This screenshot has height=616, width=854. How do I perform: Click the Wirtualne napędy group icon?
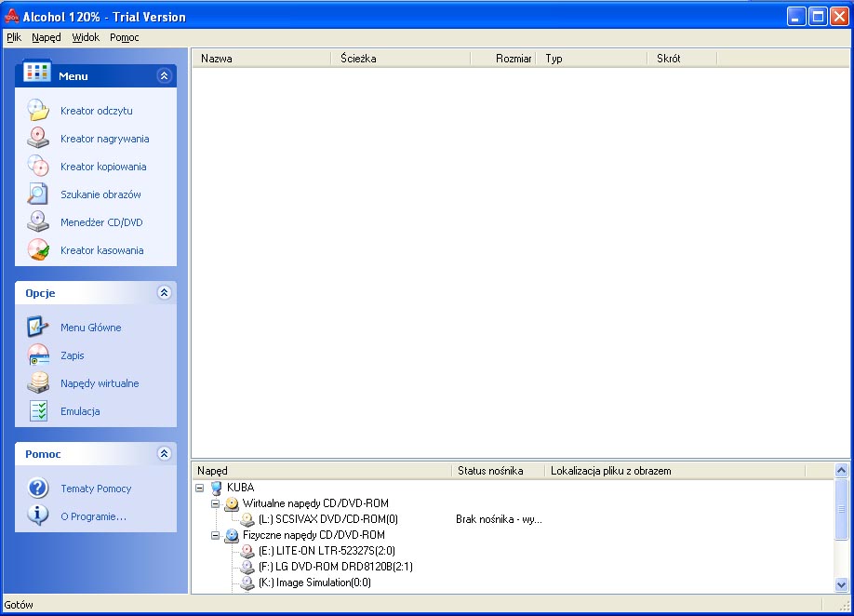(x=232, y=503)
